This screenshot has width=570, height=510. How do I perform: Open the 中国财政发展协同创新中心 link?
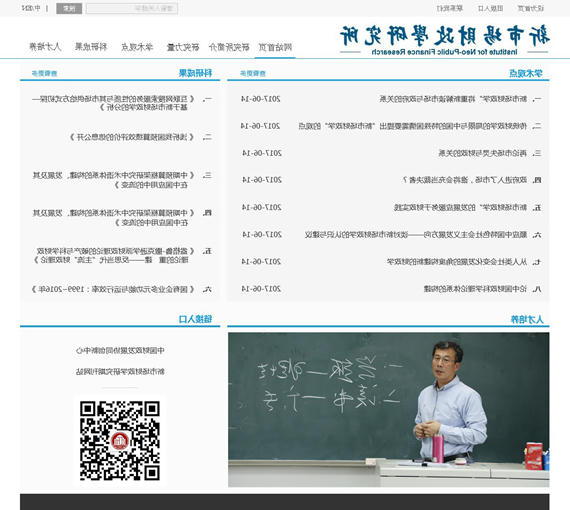(x=120, y=350)
